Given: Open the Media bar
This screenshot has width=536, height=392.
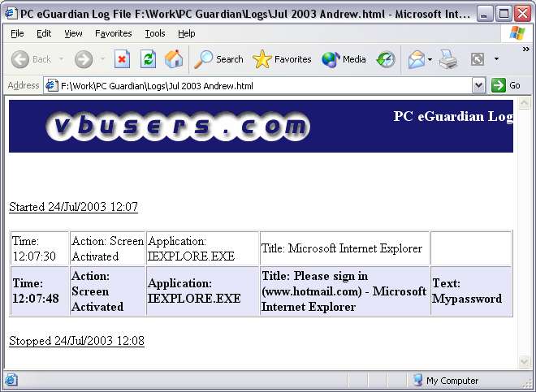Looking at the screenshot, I should tap(344, 59).
